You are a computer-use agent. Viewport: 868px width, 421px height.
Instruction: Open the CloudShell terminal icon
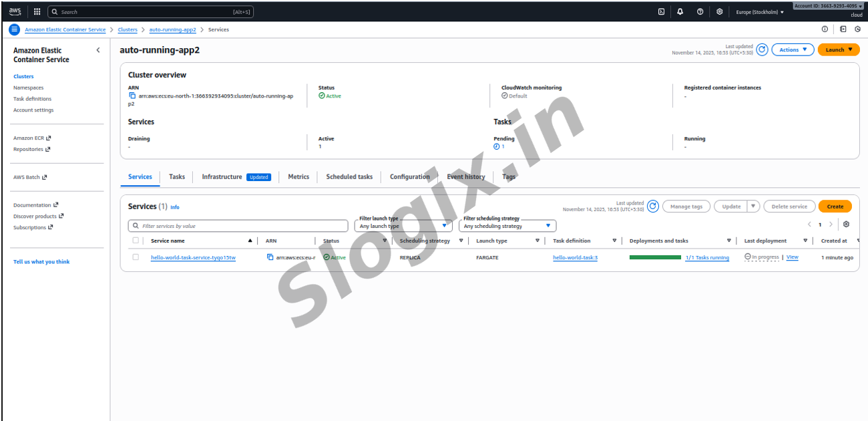661,11
